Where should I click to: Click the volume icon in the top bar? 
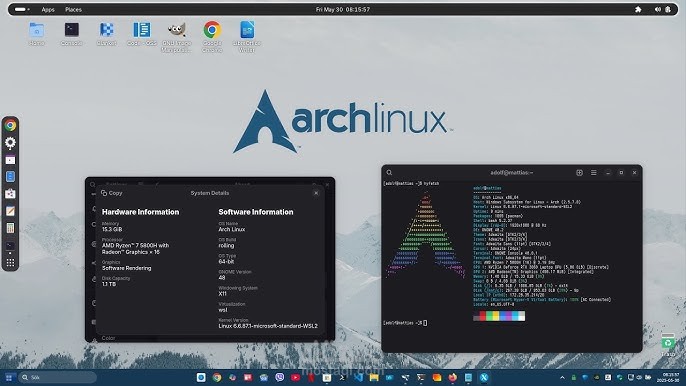(658, 9)
